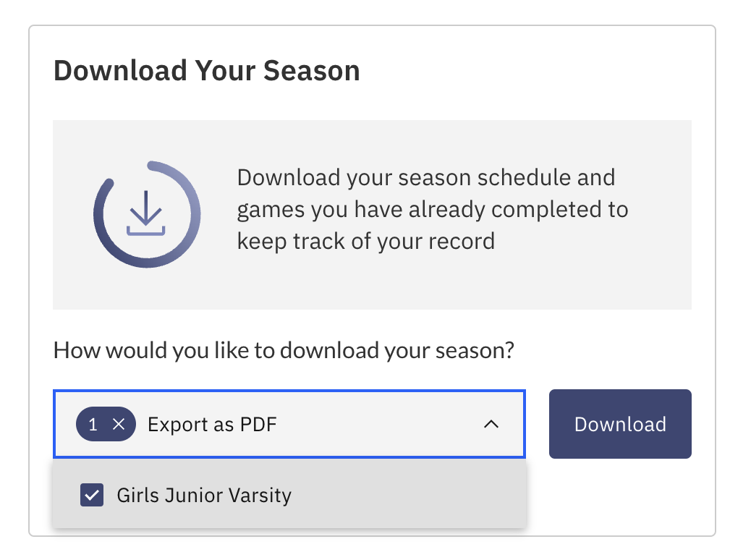
Task: Click the highlighted dropdown row background
Action: click(398, 495)
